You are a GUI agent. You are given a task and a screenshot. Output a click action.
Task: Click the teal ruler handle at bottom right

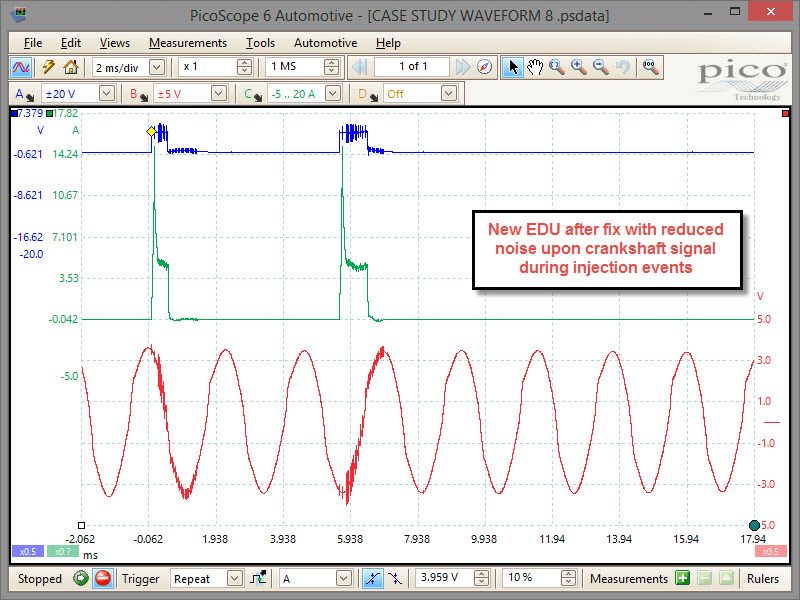pos(754,525)
